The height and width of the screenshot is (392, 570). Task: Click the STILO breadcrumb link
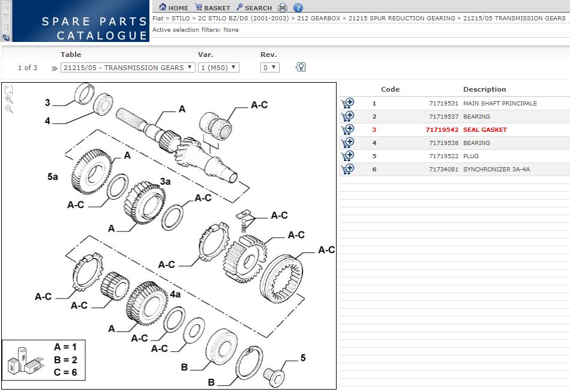pos(181,18)
